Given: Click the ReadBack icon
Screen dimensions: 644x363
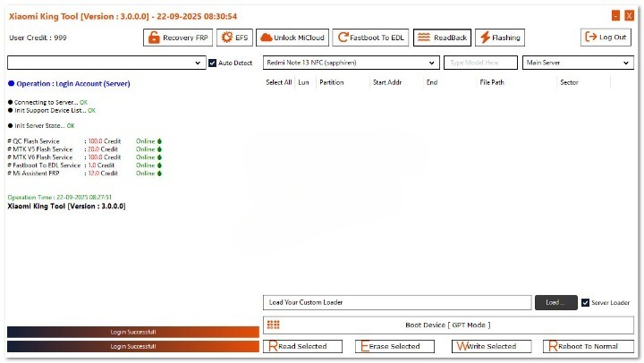Looking at the screenshot, I should click(x=423, y=38).
